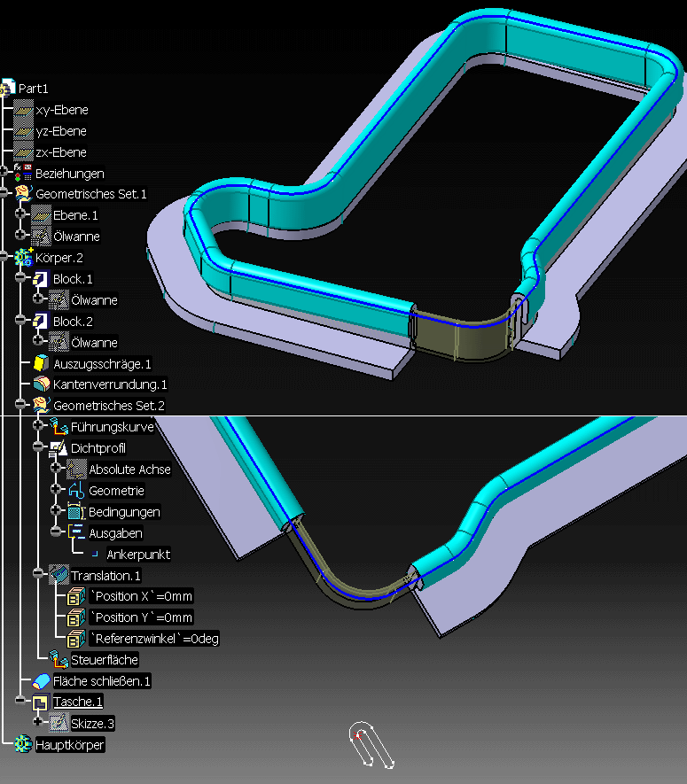Select `Position Y`=0mm parameter text
The image size is (687, 784).
(141, 617)
